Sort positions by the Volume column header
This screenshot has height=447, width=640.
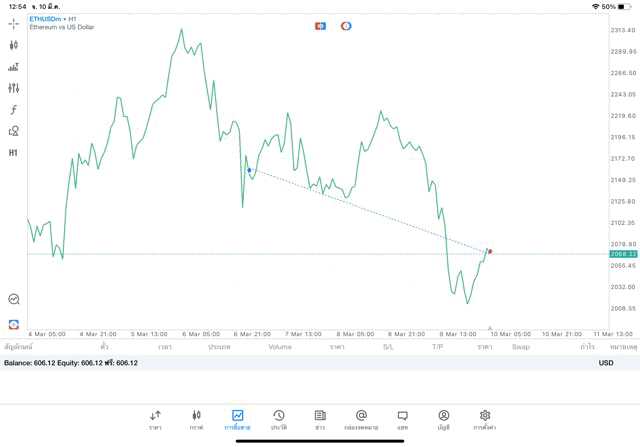click(280, 347)
